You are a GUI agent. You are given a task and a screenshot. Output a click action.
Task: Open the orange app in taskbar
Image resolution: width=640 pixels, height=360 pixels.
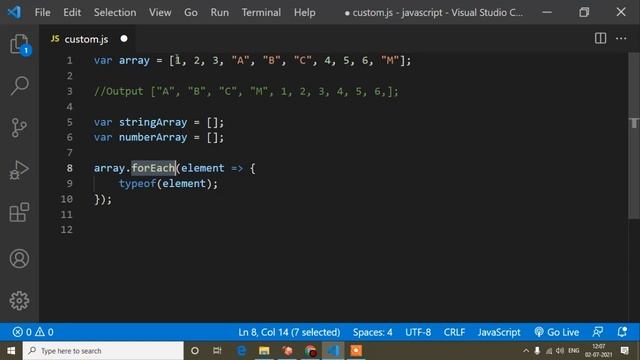pyautogui.click(x=356, y=351)
